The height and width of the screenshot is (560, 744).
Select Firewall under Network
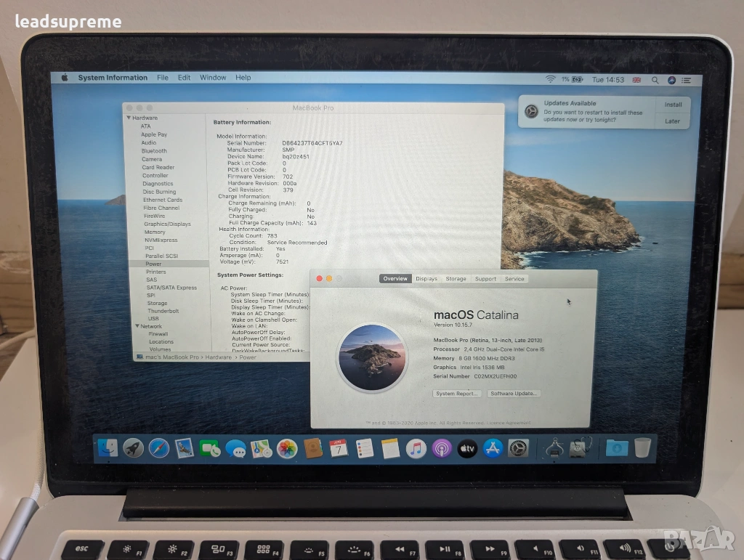tap(158, 334)
